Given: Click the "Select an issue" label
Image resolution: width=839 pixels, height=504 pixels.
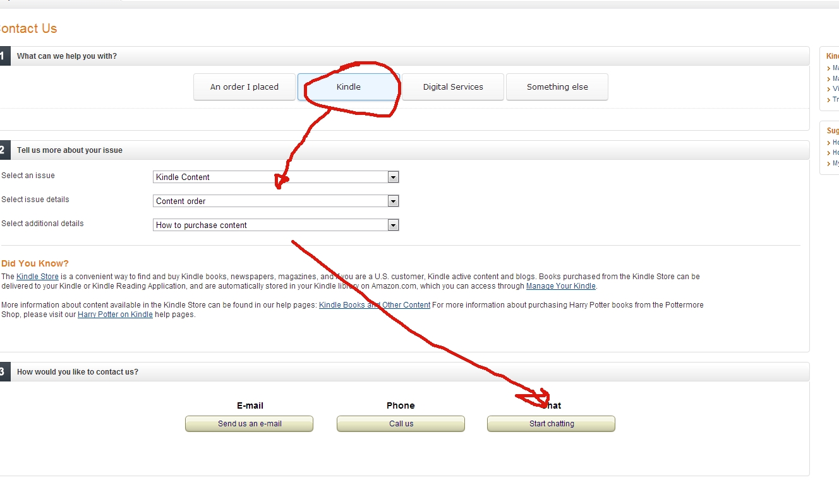Looking at the screenshot, I should (x=28, y=176).
